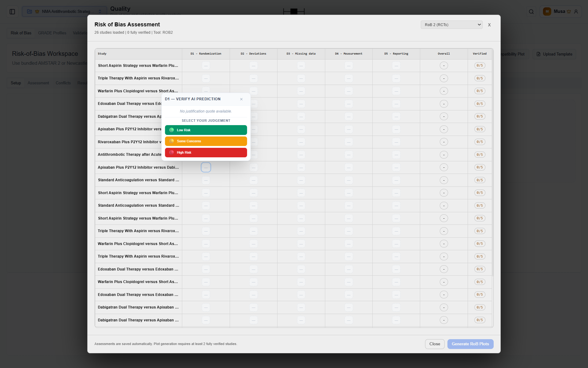Switch to GRADE Profiles tab
Screen dimensions: 588x368
pos(52,33)
